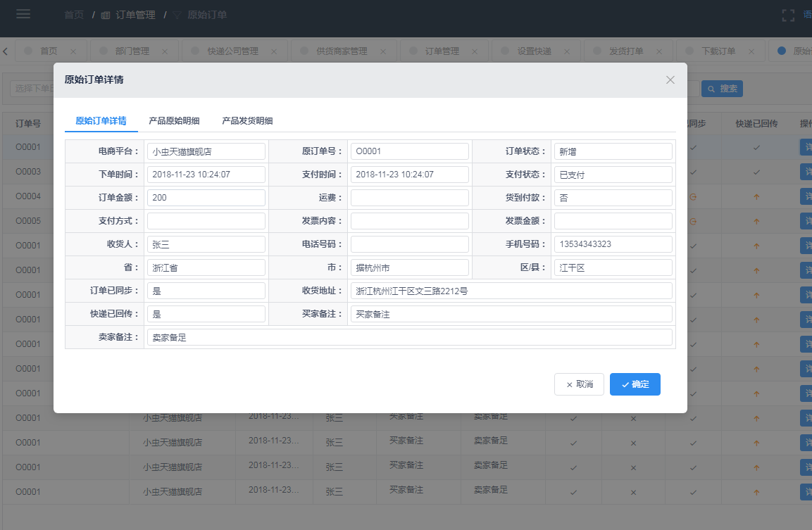Click the 手机号码 field
The width and height of the screenshot is (812, 530).
(x=613, y=244)
